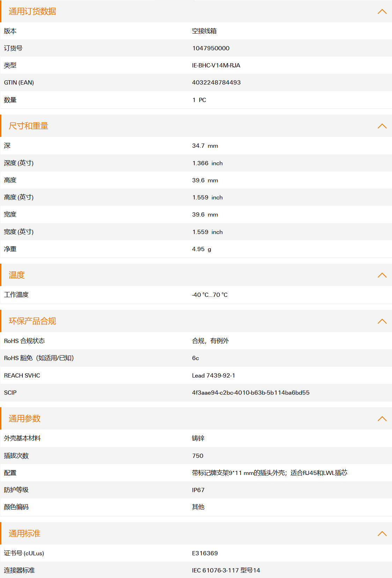392x578 pixels.
Task: Select the SCIP identifier starting 4f3aae94
Action: pyautogui.click(x=251, y=393)
